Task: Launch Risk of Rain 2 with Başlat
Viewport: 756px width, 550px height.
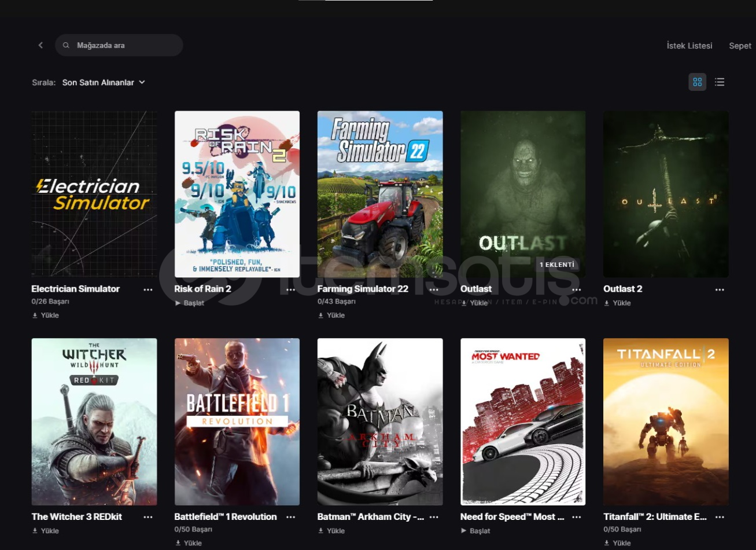Action: coord(190,303)
